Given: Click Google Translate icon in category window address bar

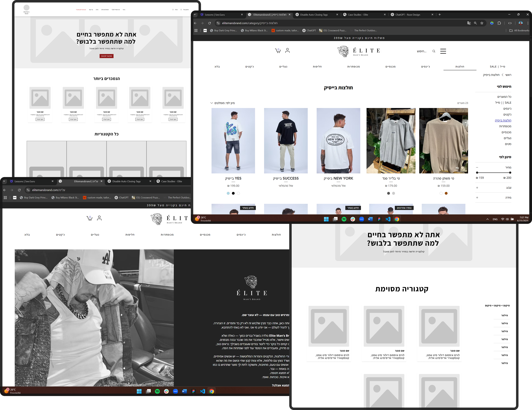Looking at the screenshot, I should pos(469,23).
